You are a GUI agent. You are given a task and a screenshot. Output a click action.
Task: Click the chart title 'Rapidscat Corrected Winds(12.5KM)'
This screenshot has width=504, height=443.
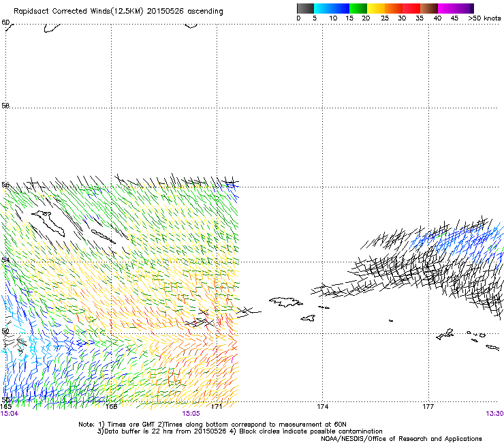coord(78,11)
